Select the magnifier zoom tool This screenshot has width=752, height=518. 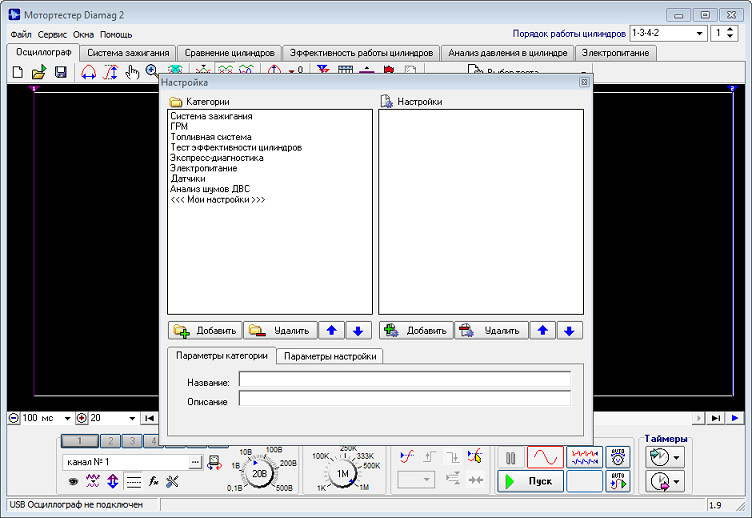152,71
